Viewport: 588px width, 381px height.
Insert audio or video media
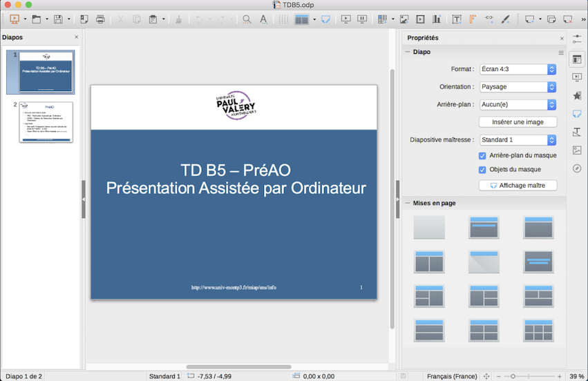click(x=420, y=19)
